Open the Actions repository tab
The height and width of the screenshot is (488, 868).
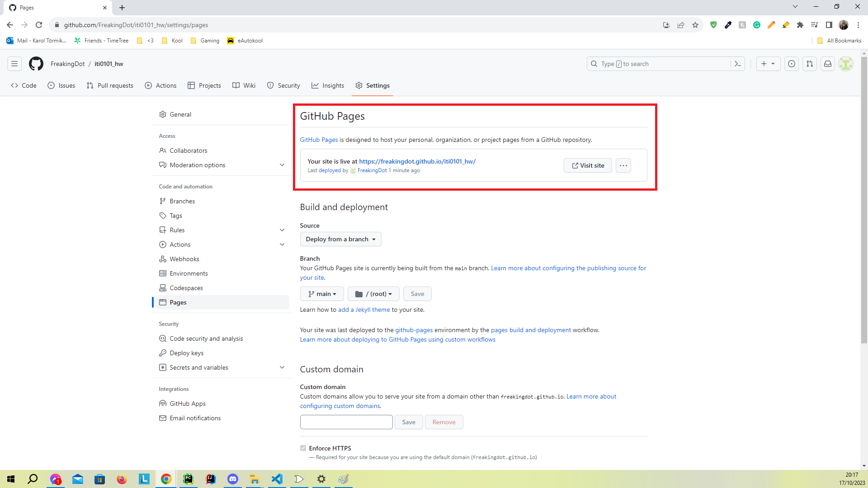160,85
